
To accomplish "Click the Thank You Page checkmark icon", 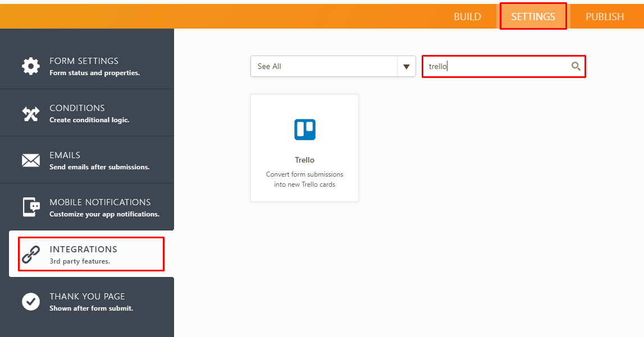I will click(x=31, y=301).
